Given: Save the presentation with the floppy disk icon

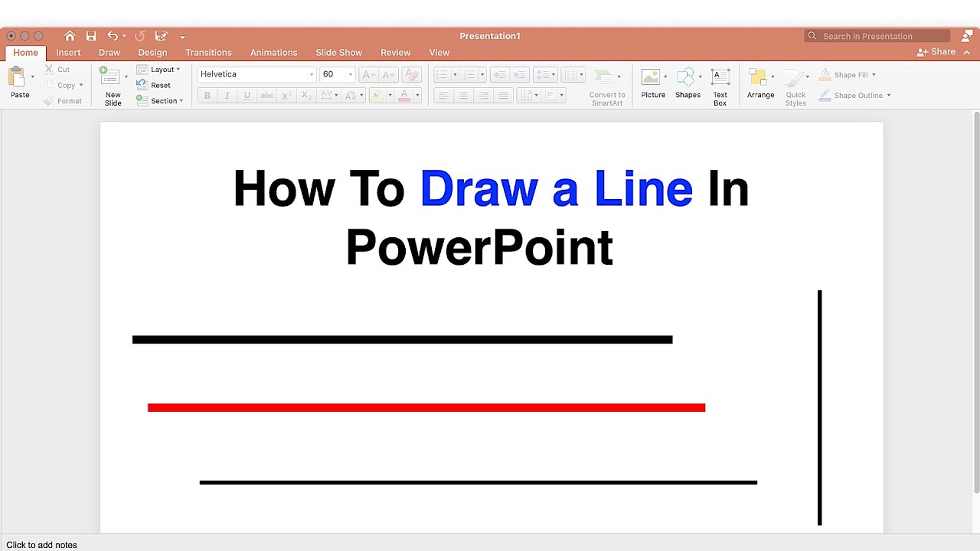Looking at the screenshot, I should [91, 36].
